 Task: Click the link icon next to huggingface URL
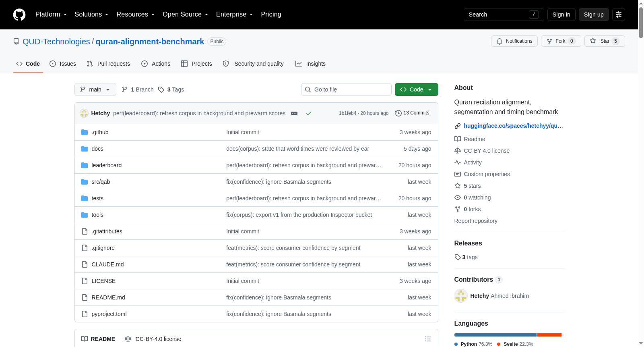tap(458, 126)
